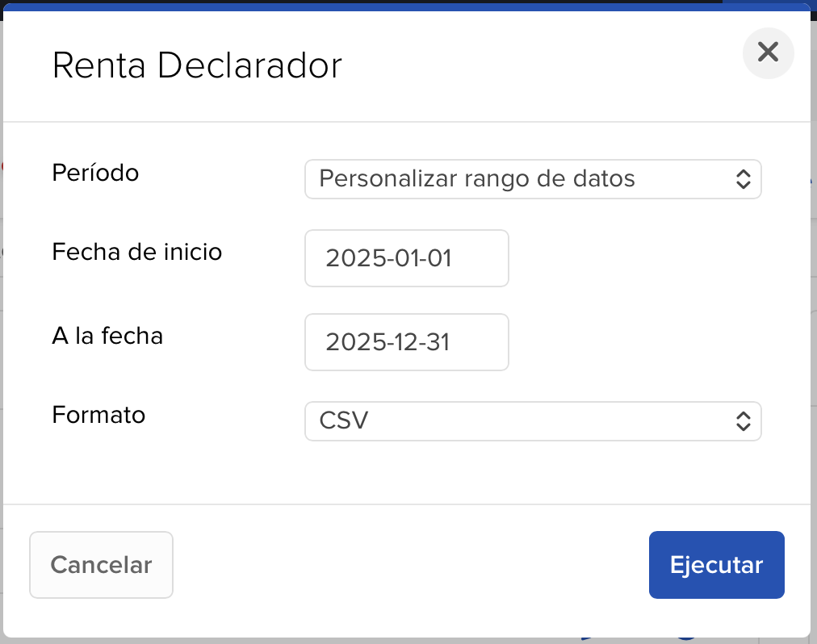Click the chevron icon on the Formato selector
Screen dimensions: 817x644
pyautogui.click(x=743, y=421)
